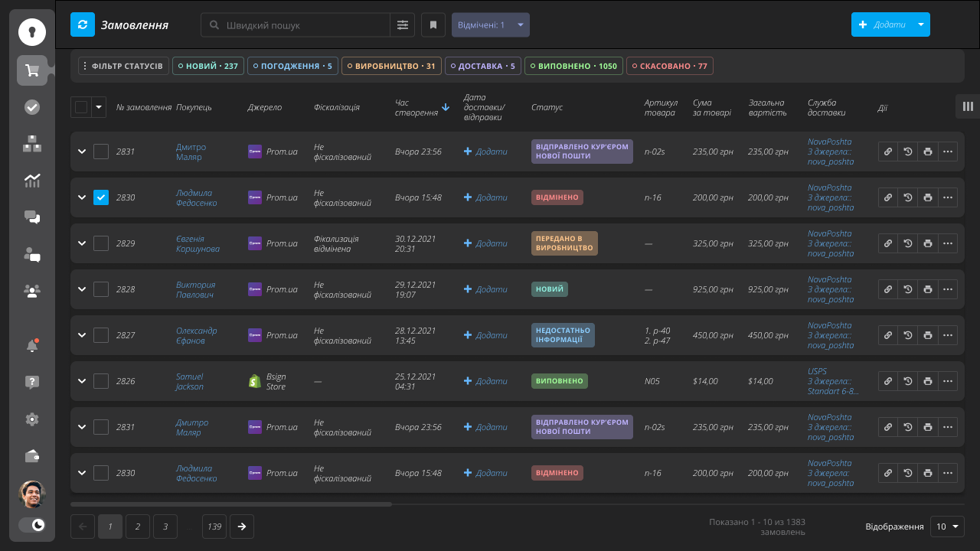This screenshot has height=551, width=980.
Task: Open the 'Відмічені: 1' dropdown
Action: click(x=490, y=24)
